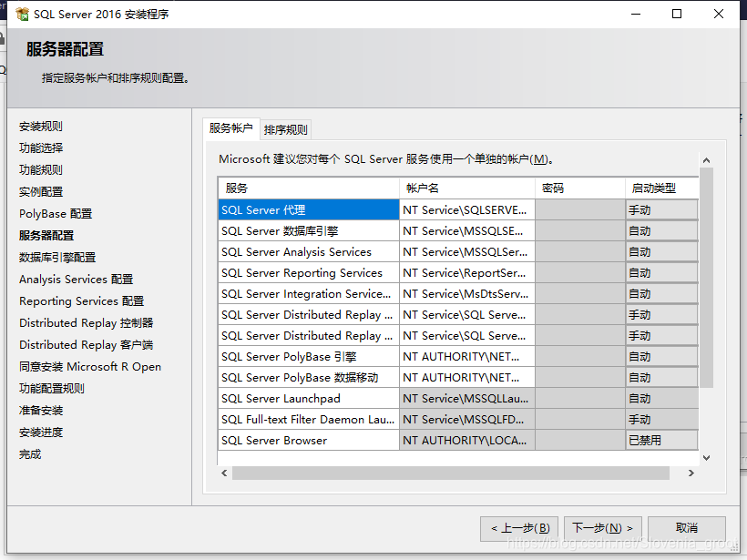Screen dimensions: 747x560
Task: Edit account name NT Service\MSSQLSE...
Action: [x=466, y=231]
